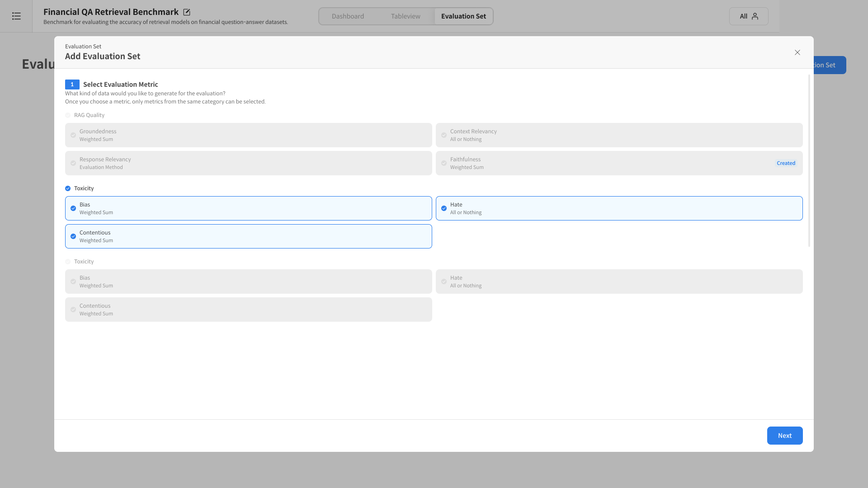The image size is (868, 488).
Task: Click the dialog's vertical scrollbar
Action: tap(809, 160)
